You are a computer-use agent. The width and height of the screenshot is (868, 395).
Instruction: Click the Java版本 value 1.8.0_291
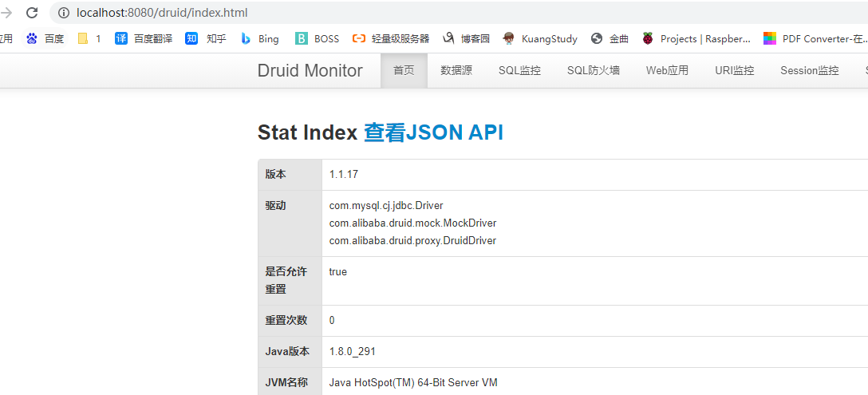353,352
